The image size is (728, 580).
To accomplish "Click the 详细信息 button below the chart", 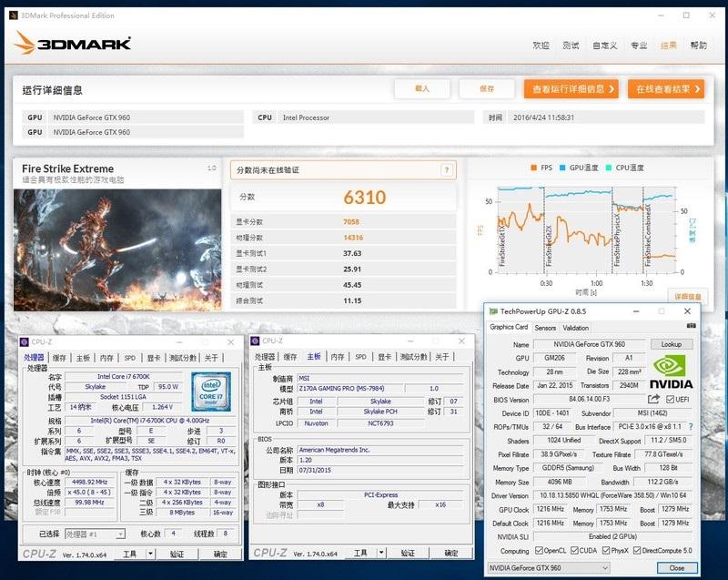I will [x=688, y=296].
